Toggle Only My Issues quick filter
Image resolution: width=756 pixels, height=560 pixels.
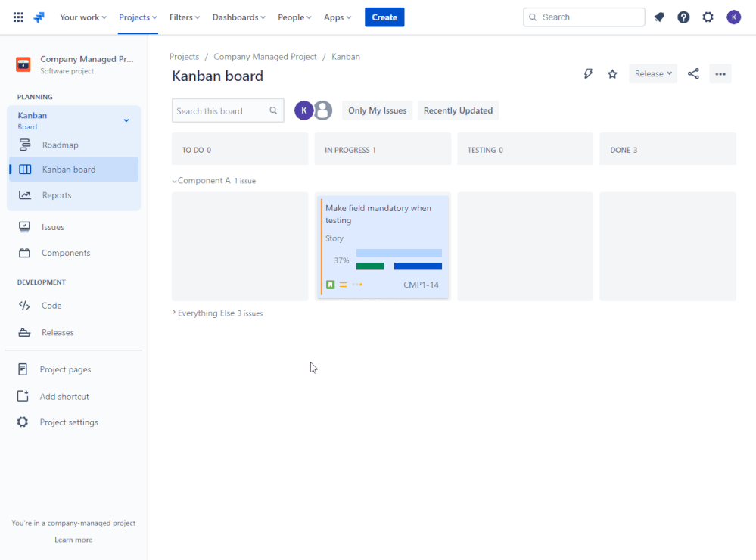point(377,110)
